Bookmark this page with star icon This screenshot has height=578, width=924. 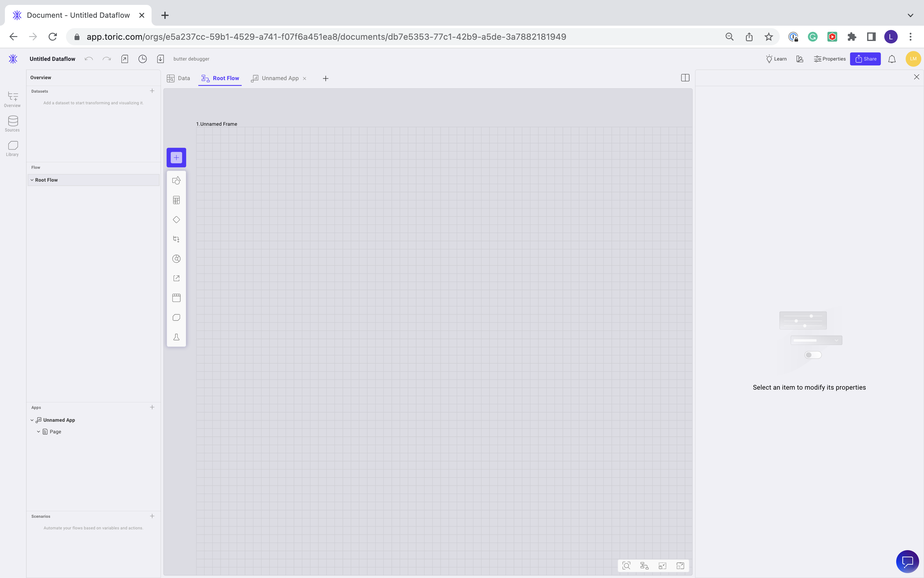click(x=768, y=37)
